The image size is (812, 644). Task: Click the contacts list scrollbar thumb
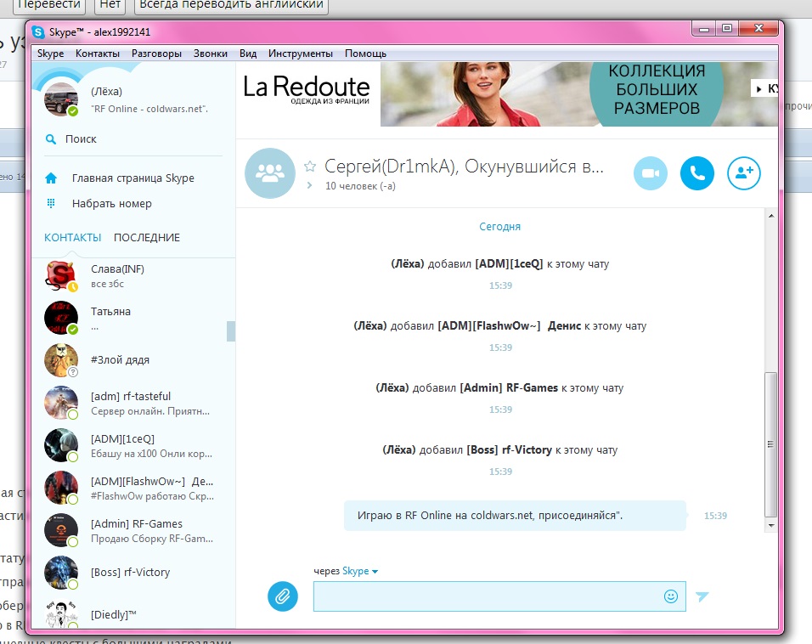point(231,331)
